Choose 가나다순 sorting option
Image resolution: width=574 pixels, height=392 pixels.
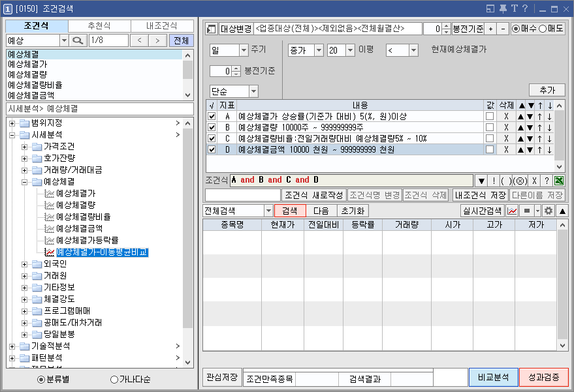click(114, 380)
